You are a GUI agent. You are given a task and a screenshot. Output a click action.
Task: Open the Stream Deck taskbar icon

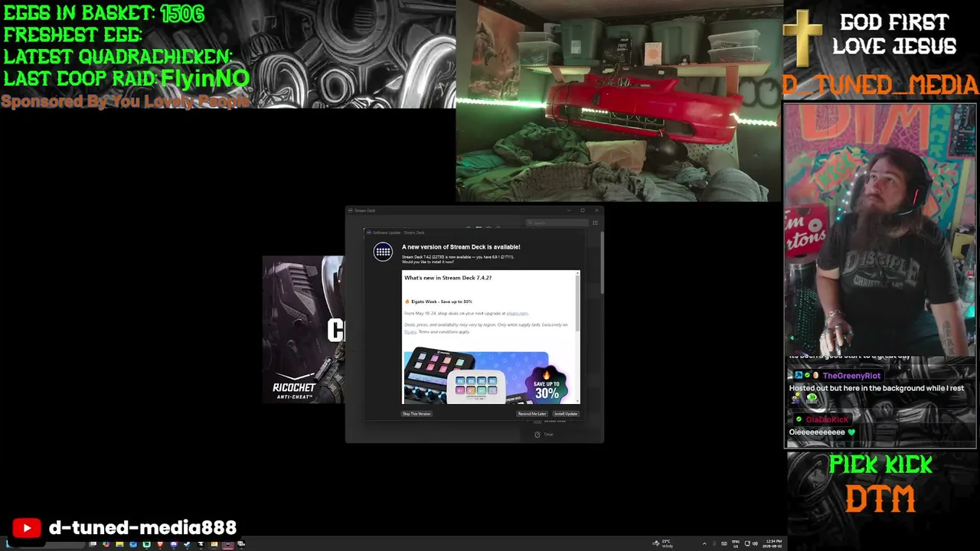[227, 544]
